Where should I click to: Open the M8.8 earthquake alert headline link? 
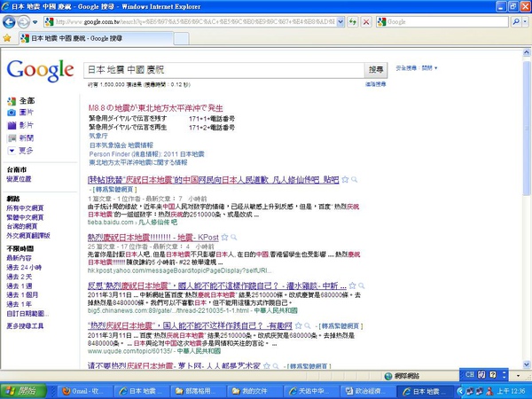pos(156,108)
